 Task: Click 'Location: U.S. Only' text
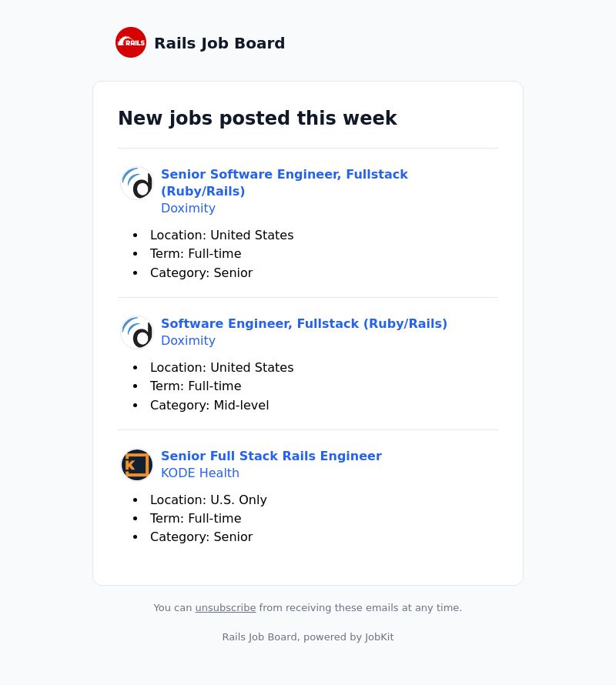point(208,500)
